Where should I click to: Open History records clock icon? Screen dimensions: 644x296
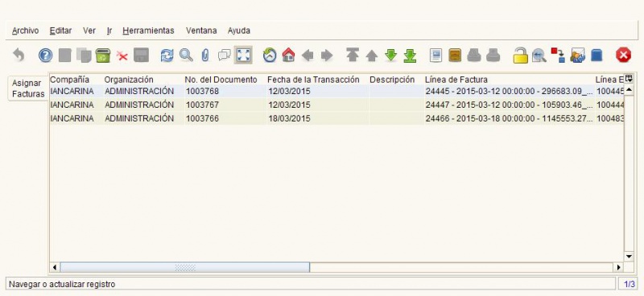tap(270, 55)
